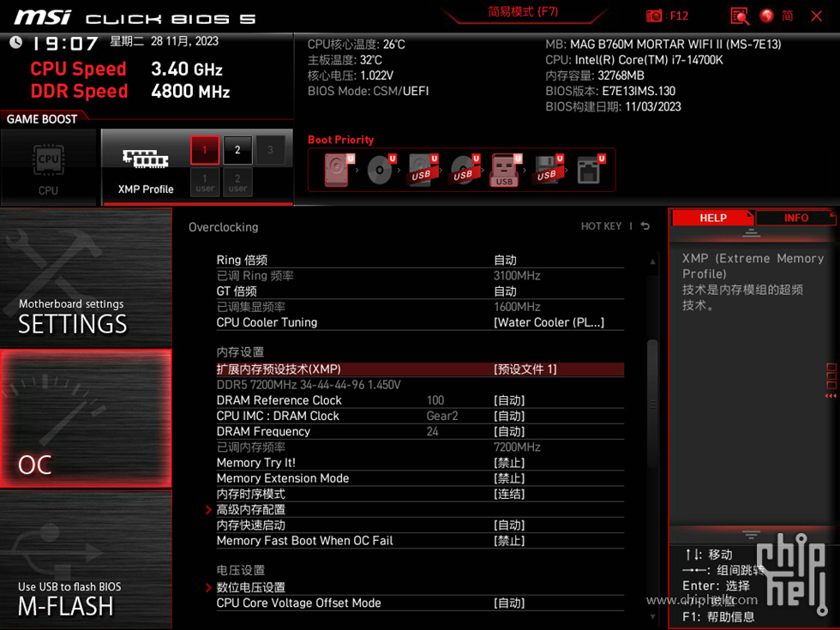Close the BIOS with the red X

pyautogui.click(x=816, y=16)
